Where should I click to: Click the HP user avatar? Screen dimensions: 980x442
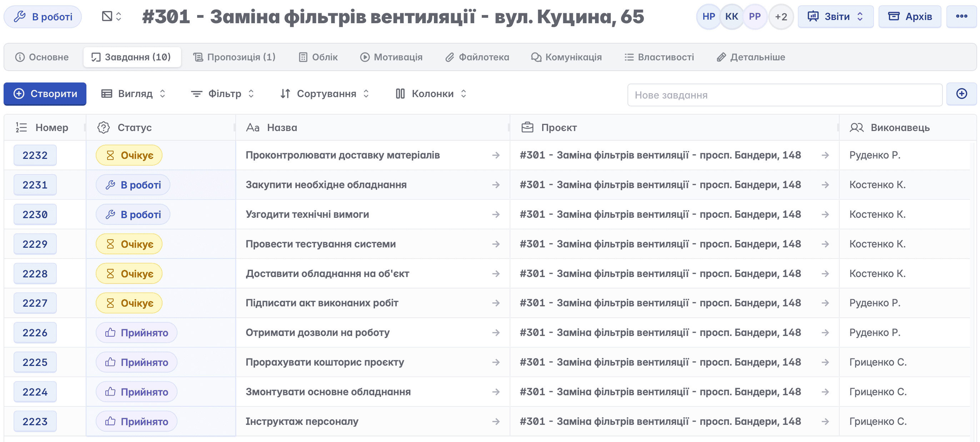[x=708, y=17]
